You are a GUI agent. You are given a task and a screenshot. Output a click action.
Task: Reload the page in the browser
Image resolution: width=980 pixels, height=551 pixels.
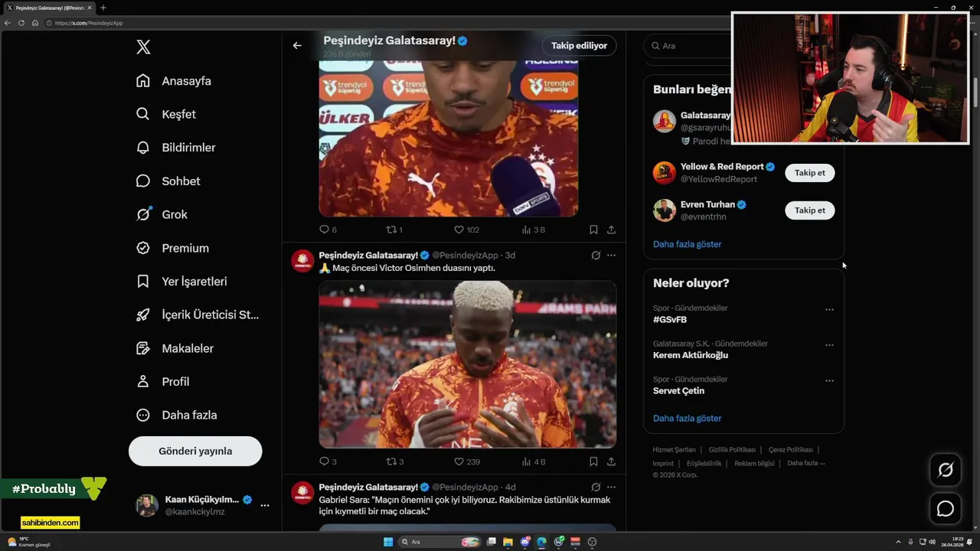[x=21, y=23]
